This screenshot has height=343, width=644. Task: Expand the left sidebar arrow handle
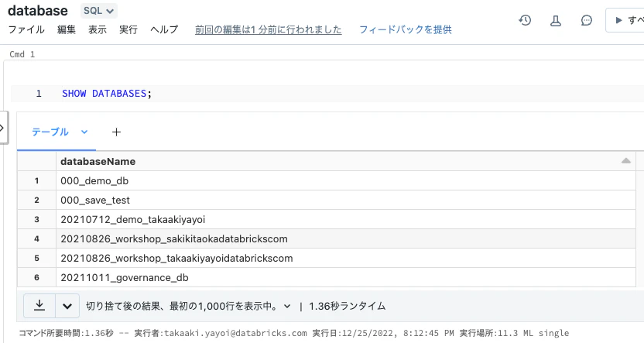[3, 128]
